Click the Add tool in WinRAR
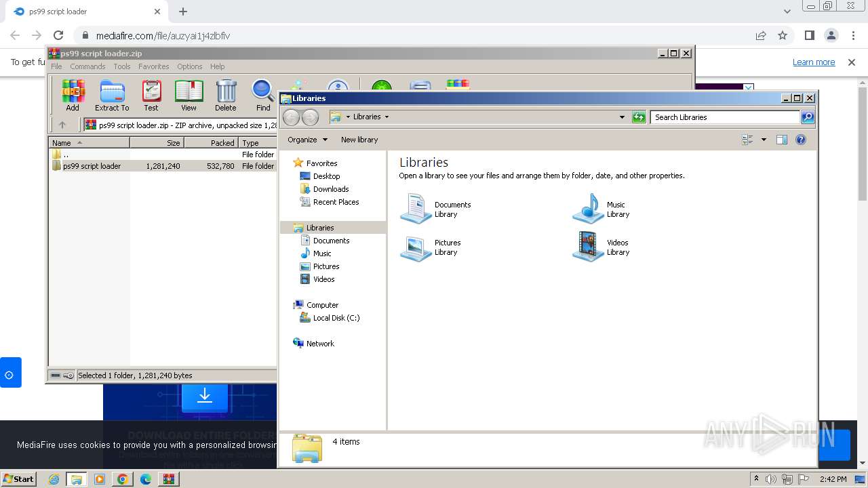868x488 pixels. [x=73, y=95]
